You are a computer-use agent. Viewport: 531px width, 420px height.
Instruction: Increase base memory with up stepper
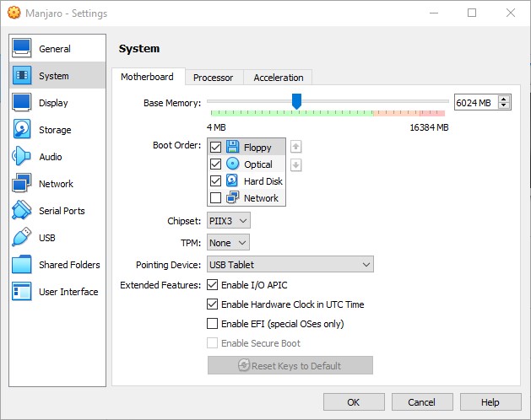pyautogui.click(x=504, y=100)
